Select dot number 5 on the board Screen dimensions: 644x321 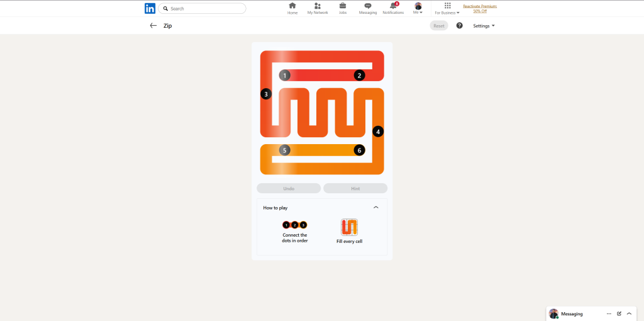[285, 150]
